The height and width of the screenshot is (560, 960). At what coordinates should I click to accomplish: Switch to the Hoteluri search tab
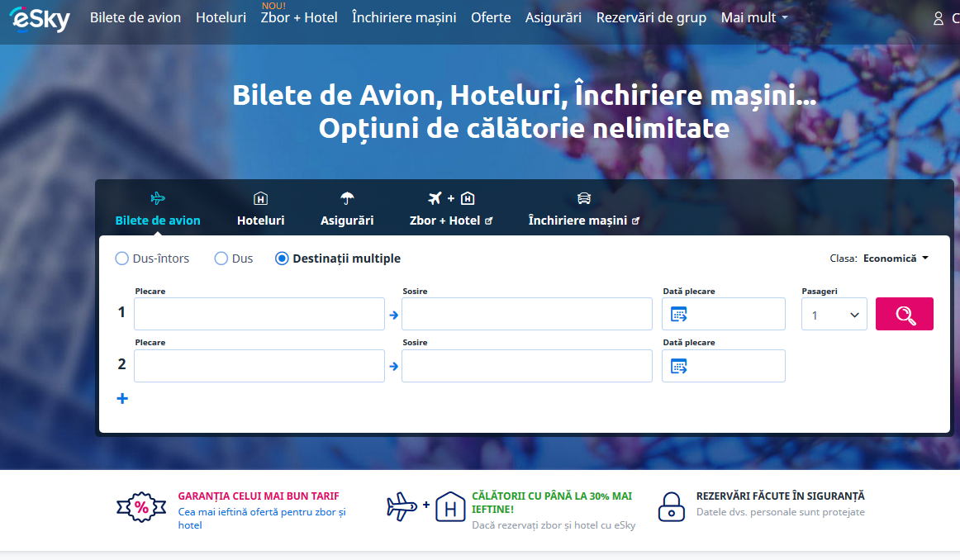260,210
